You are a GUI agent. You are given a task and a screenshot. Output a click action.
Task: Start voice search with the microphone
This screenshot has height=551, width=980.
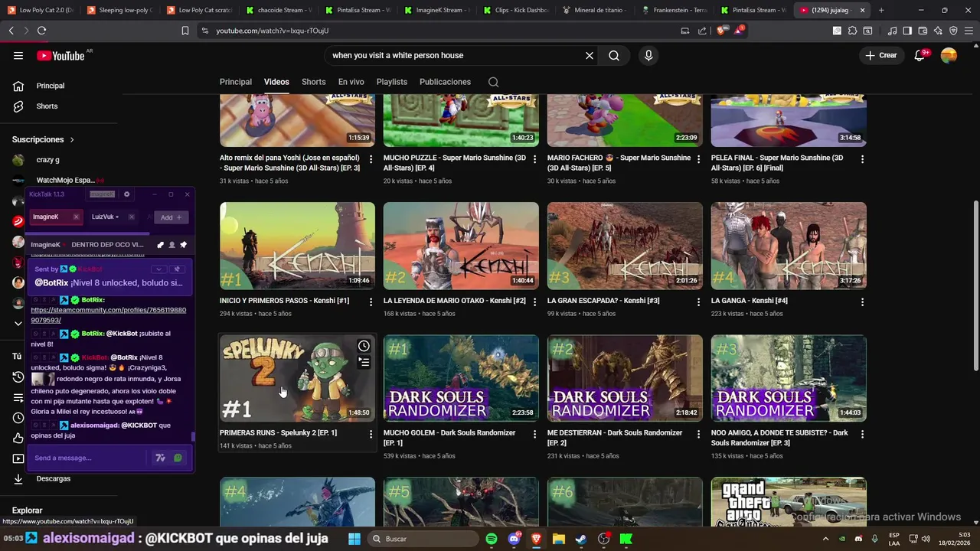[648, 55]
